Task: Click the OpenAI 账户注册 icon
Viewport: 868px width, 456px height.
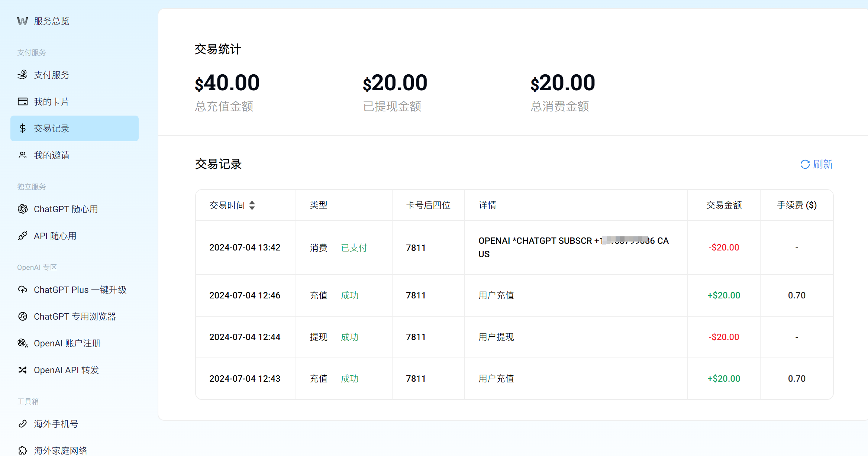Action: pyautogui.click(x=23, y=343)
